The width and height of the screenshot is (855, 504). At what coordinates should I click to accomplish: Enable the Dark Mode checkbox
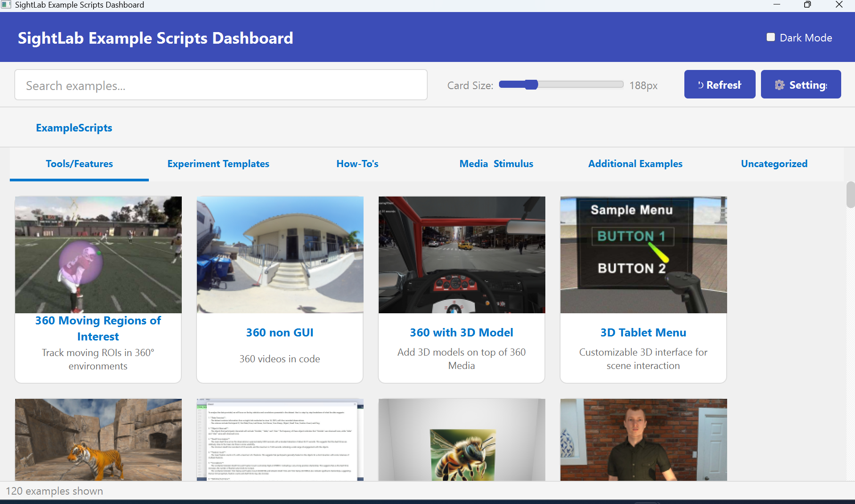(x=770, y=37)
